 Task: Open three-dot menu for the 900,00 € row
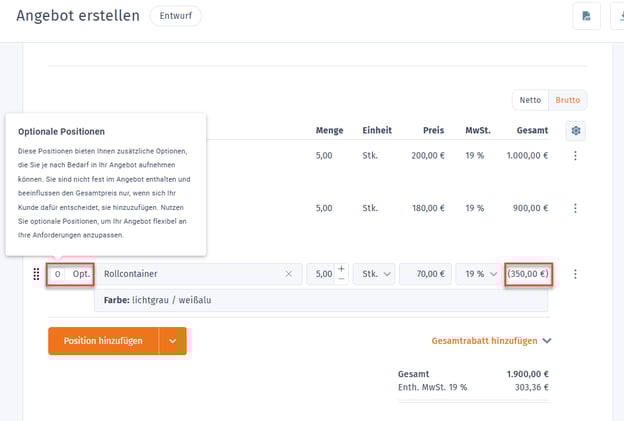tap(575, 208)
